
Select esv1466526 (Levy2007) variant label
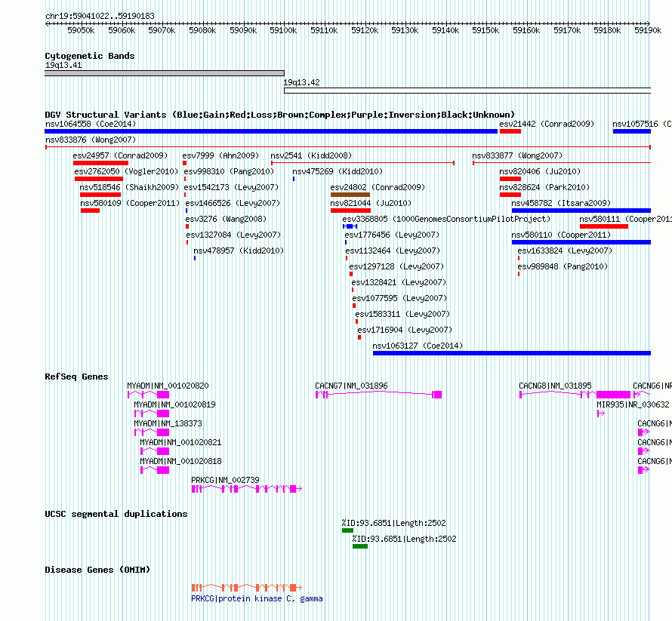[x=233, y=203]
